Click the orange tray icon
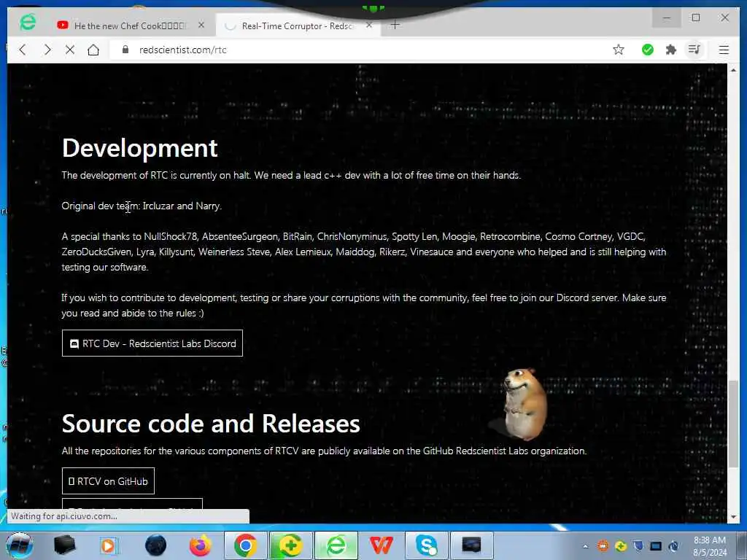747x560 pixels. [x=603, y=546]
